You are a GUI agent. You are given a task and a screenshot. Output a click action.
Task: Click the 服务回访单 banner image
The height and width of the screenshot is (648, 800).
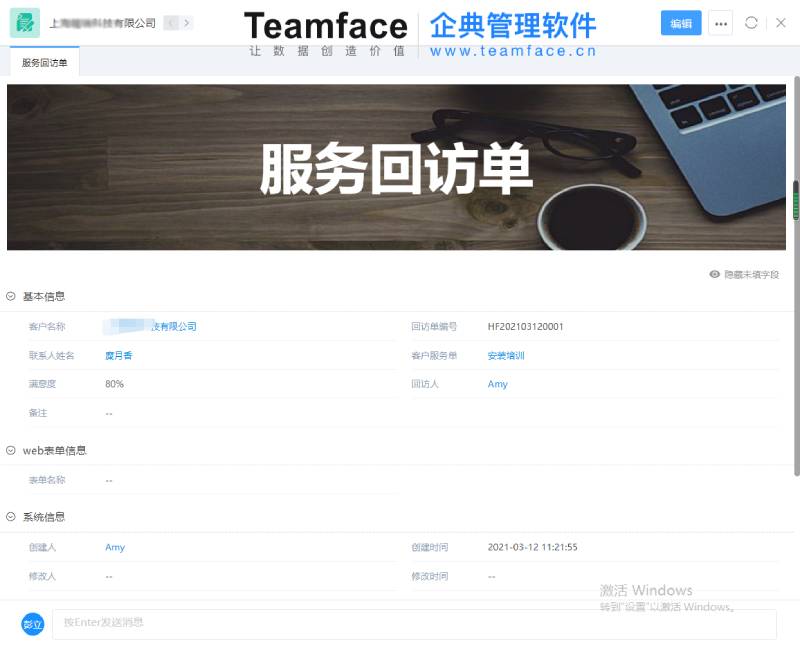pyautogui.click(x=396, y=167)
